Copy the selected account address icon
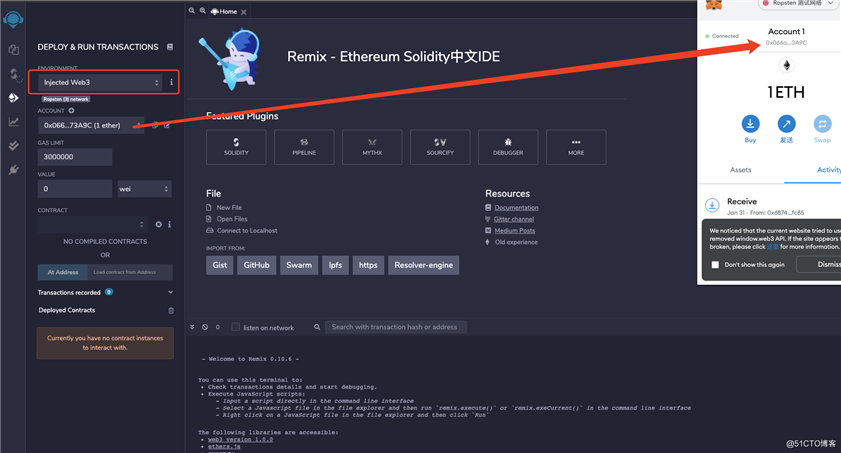This screenshot has width=841, height=453. coord(155,125)
